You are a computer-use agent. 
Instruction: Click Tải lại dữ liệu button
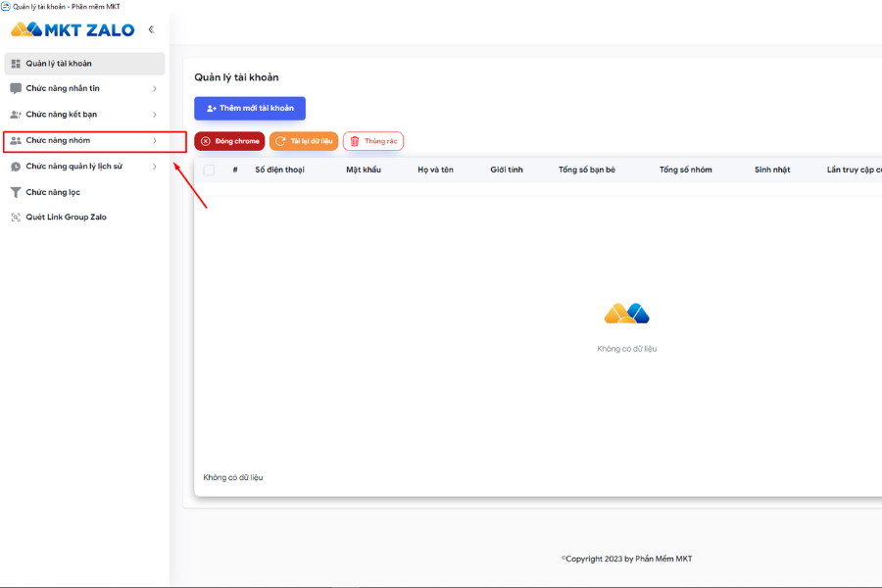click(x=304, y=141)
